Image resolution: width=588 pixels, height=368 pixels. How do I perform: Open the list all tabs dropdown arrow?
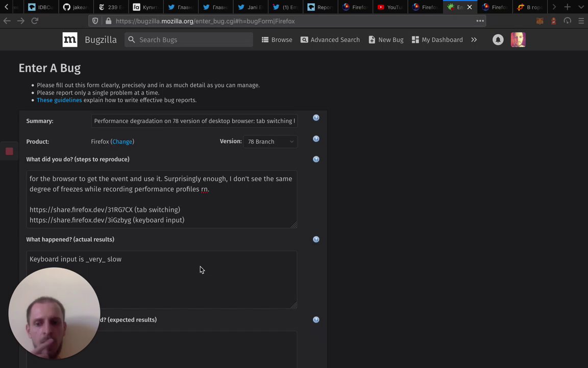581,7
